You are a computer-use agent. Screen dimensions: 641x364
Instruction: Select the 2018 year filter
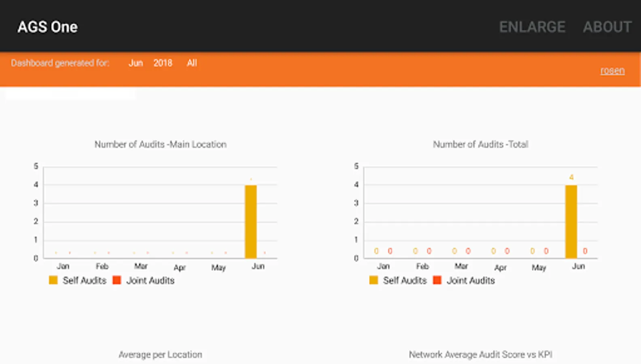click(163, 63)
